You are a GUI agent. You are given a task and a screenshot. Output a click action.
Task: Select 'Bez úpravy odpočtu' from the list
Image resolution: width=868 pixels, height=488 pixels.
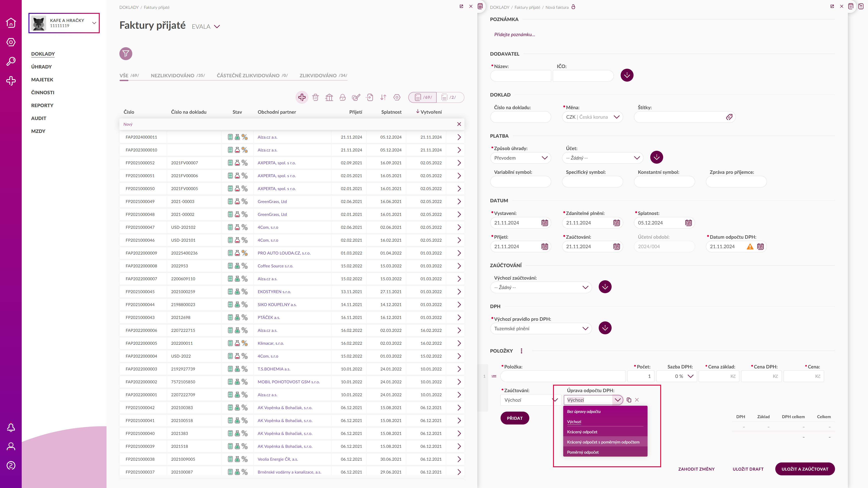(x=605, y=412)
